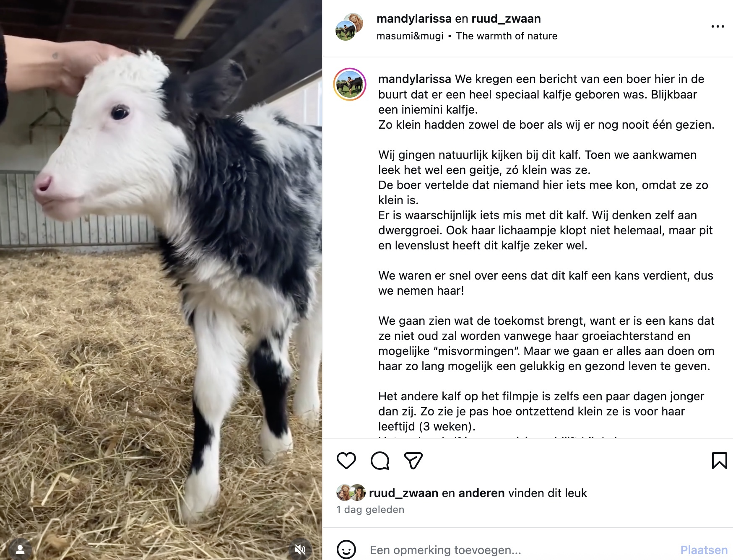
Task: Open mandylarissa profile in the header
Action: click(414, 18)
